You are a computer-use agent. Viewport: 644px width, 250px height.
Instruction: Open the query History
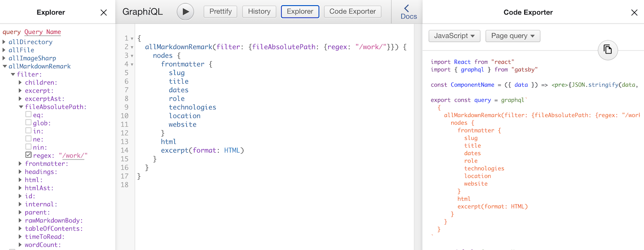[259, 12]
